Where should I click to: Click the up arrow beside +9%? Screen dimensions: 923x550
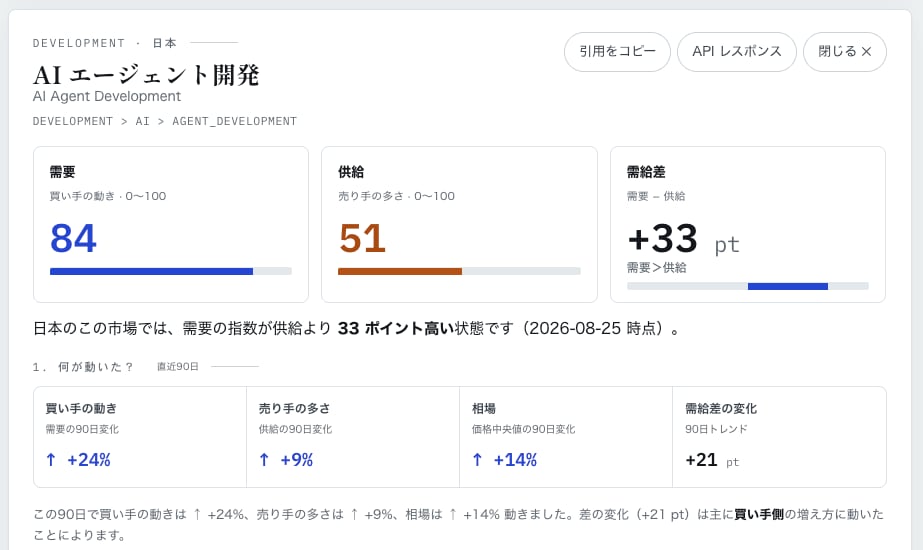[x=264, y=460]
